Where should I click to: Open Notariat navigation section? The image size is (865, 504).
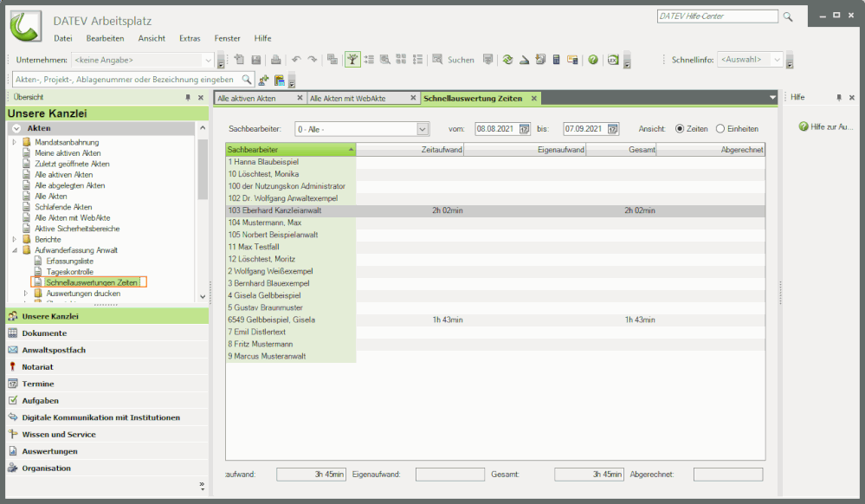click(107, 366)
